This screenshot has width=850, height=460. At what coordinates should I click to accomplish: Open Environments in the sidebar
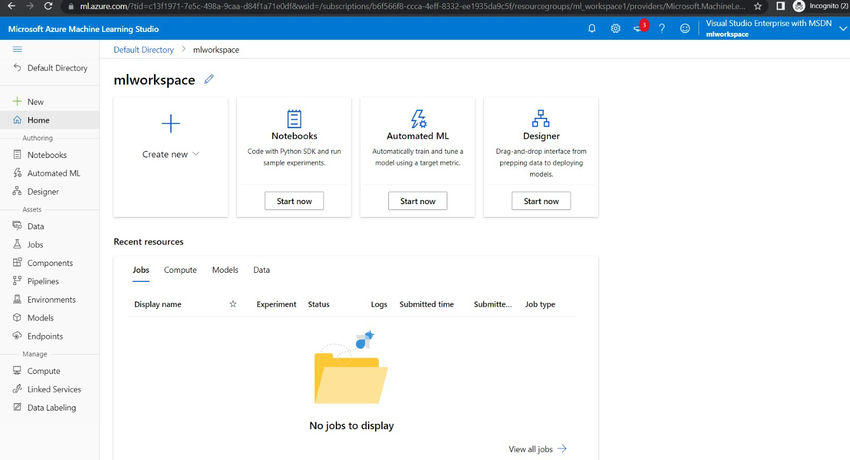click(49, 299)
